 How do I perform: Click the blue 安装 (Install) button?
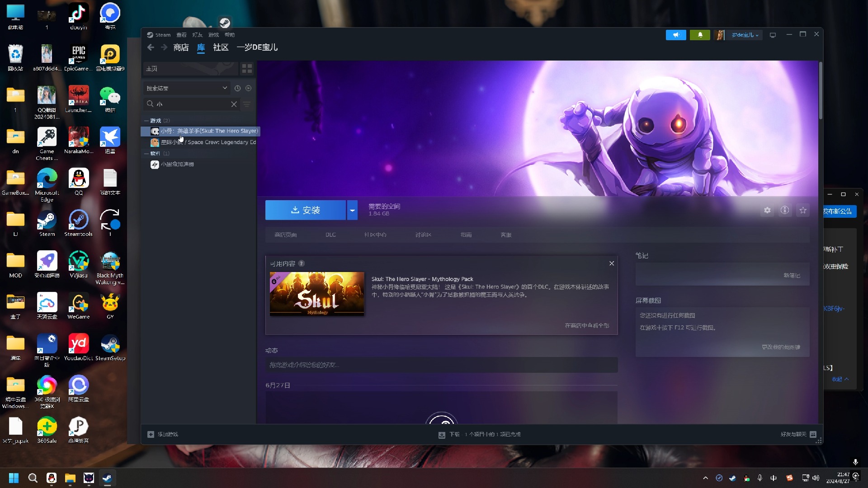(306, 210)
